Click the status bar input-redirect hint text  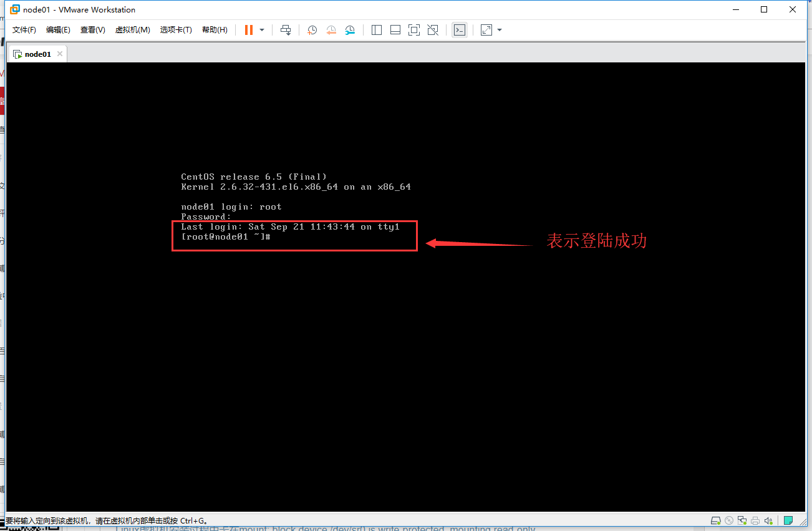(x=107, y=520)
